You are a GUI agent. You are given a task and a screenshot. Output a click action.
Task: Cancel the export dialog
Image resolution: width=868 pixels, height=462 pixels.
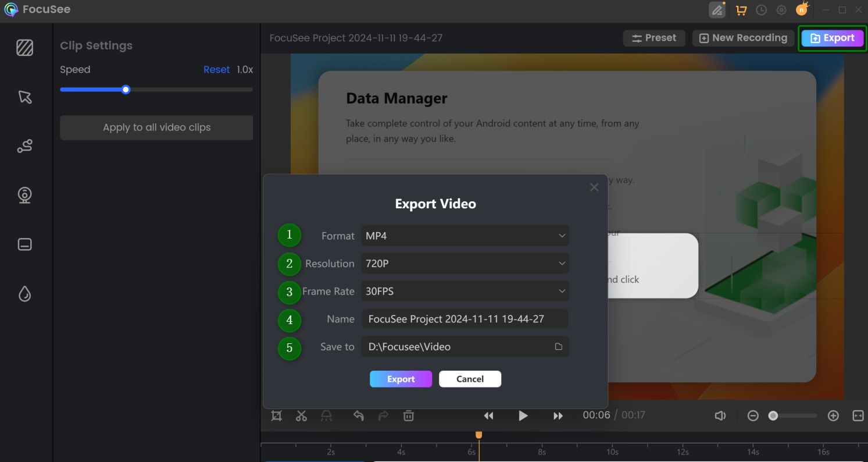(x=470, y=379)
